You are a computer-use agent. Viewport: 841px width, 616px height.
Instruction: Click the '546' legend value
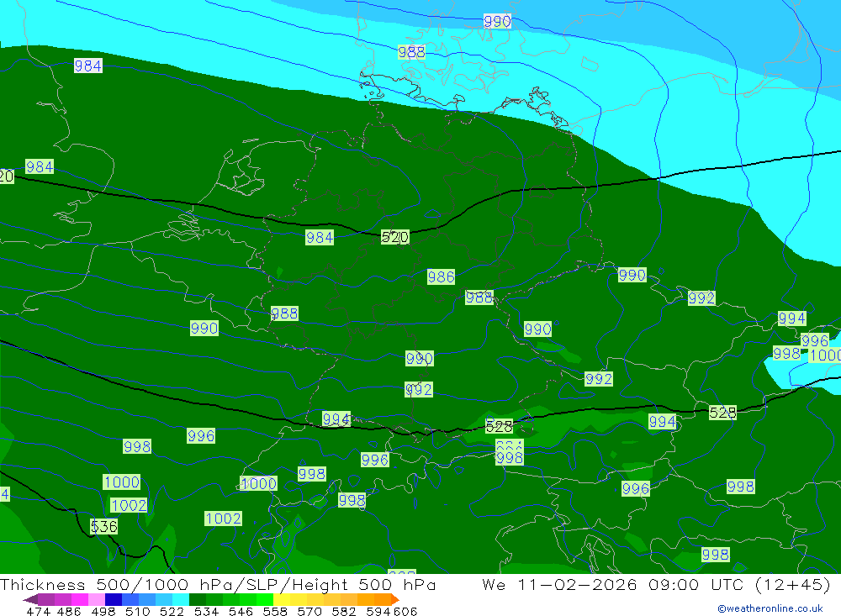(x=241, y=611)
